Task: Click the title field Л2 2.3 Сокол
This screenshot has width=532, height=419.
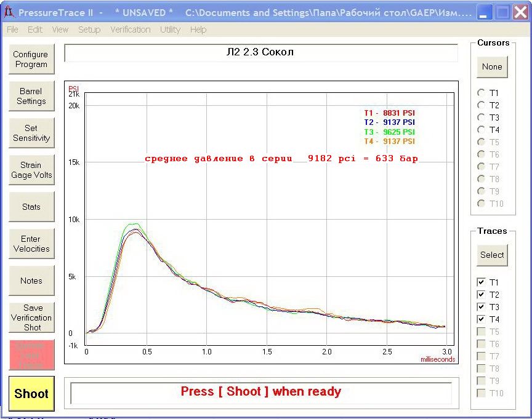Action: pos(260,53)
